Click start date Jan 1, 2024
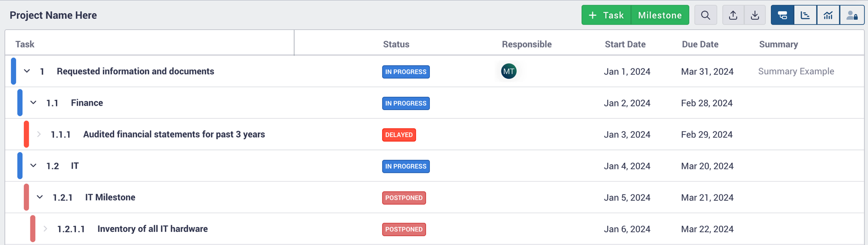The width and height of the screenshot is (868, 245). click(627, 72)
